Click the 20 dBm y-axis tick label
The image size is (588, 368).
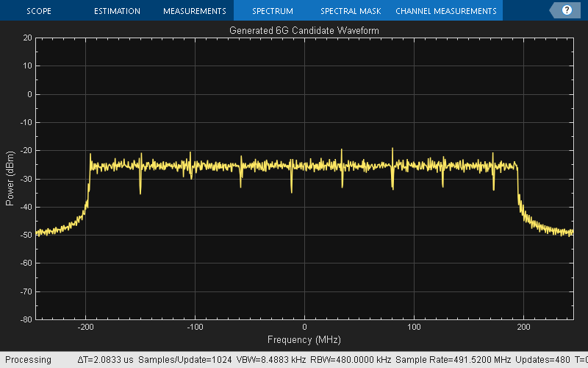coord(28,38)
